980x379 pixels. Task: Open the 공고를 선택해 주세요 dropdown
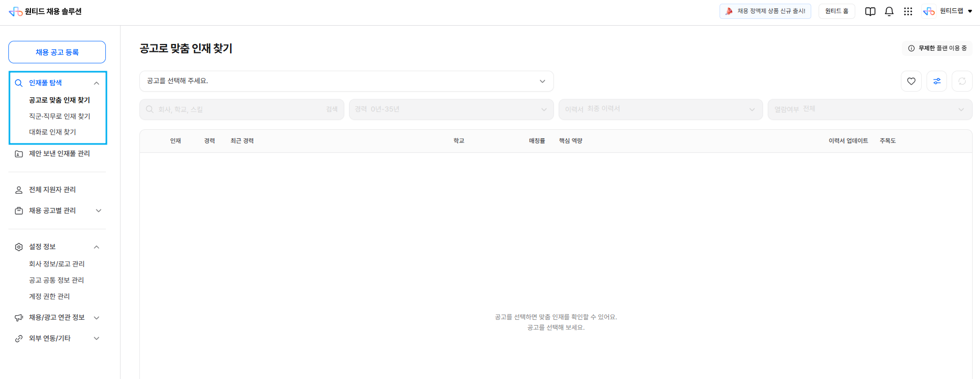click(346, 81)
